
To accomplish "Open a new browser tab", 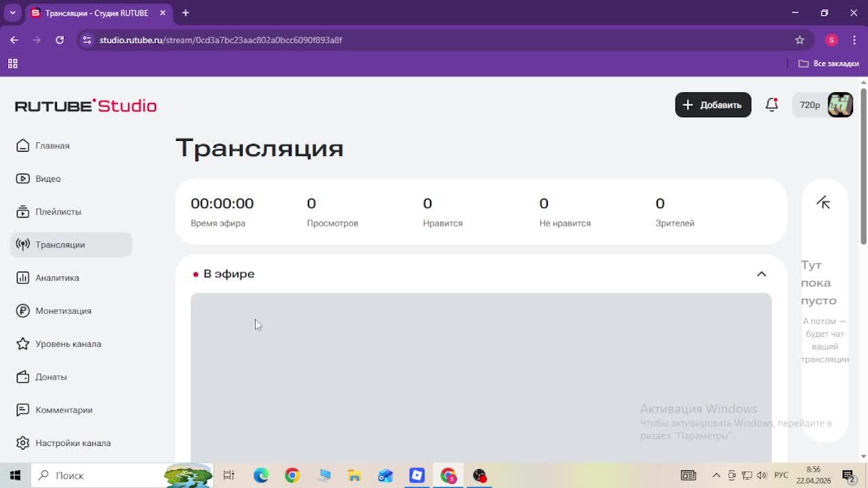I will point(185,13).
